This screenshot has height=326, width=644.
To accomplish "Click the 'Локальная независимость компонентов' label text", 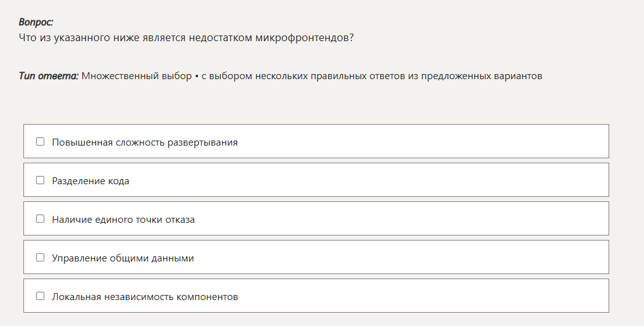I will click(x=145, y=297).
